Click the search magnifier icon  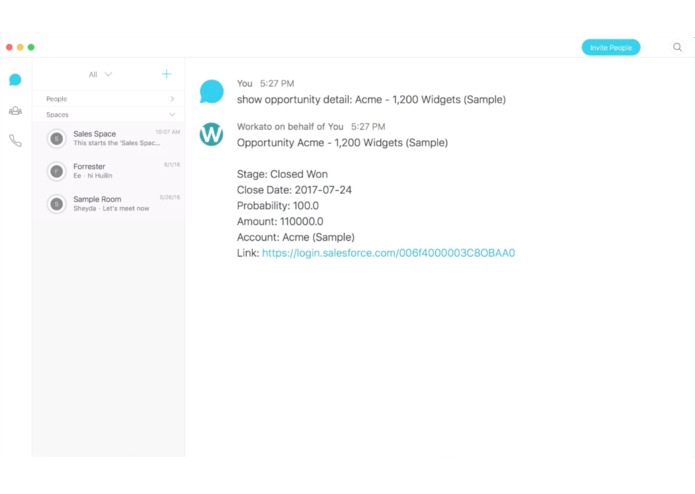(x=677, y=47)
